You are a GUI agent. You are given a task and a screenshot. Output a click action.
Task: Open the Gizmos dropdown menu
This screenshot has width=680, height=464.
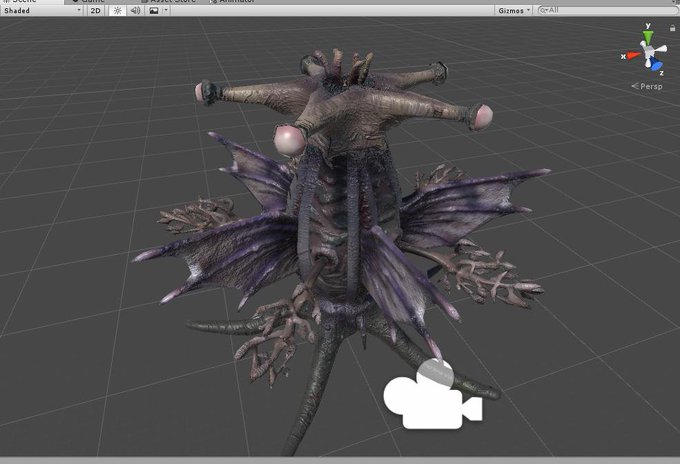pyautogui.click(x=514, y=10)
